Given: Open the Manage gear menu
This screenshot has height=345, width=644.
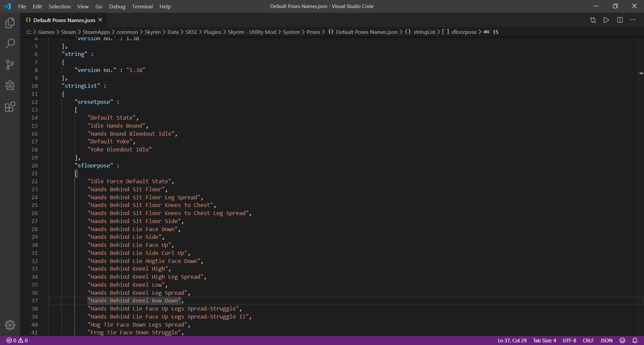Looking at the screenshot, I should [10, 325].
